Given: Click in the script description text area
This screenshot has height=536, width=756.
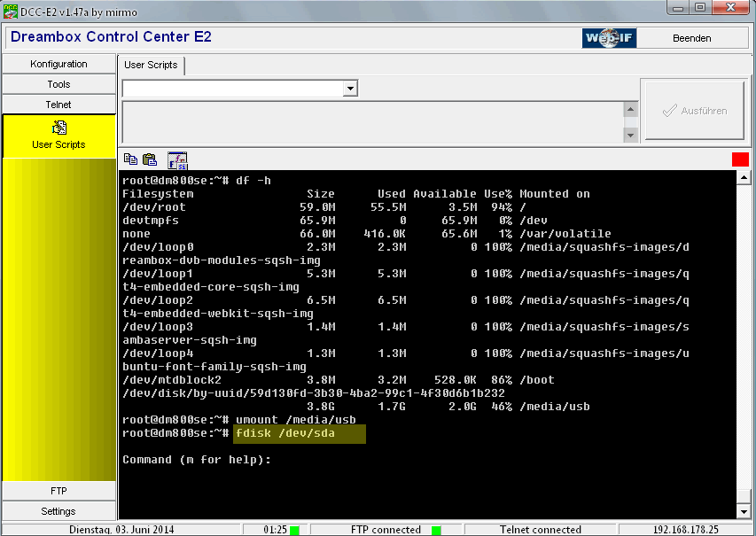Looking at the screenshot, I should click(372, 122).
